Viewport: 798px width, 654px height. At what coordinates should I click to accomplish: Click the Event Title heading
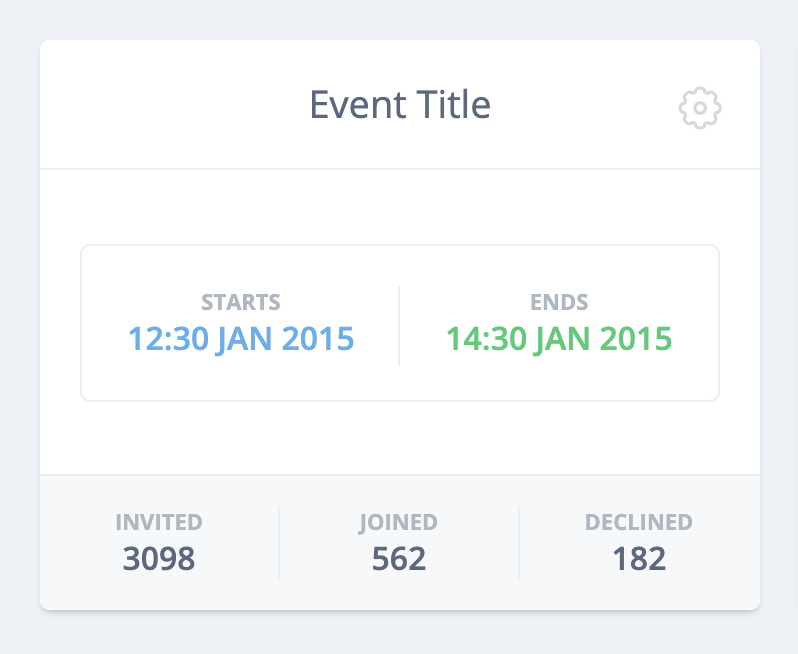coord(400,105)
